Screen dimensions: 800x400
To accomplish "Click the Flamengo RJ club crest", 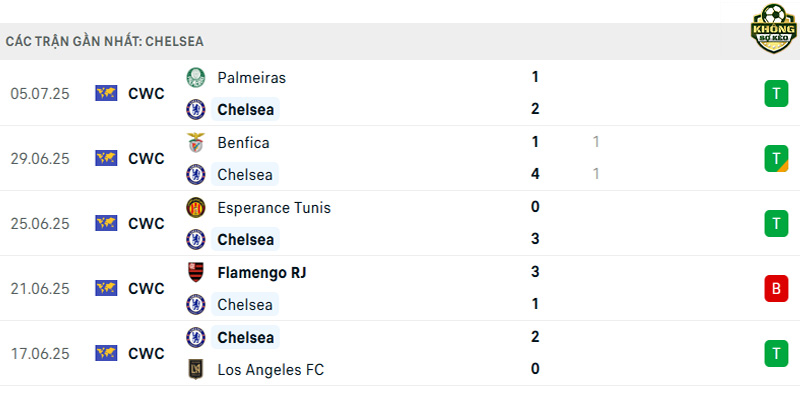I will tap(195, 273).
